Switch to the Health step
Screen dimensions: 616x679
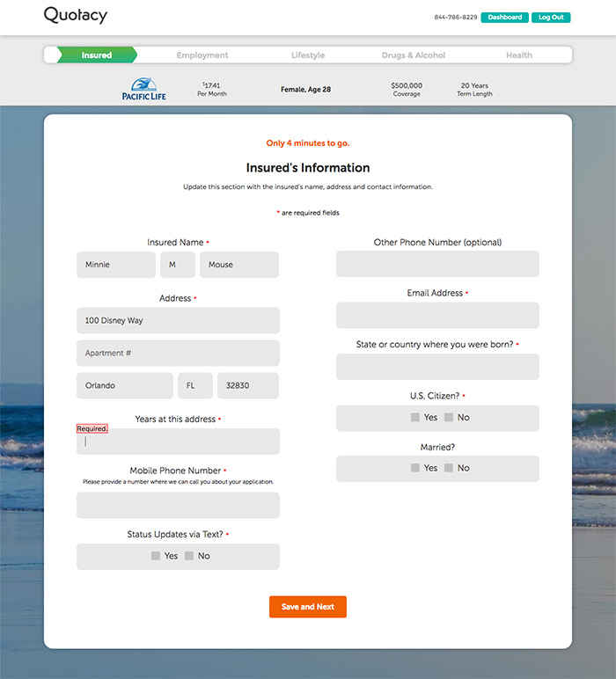coord(519,55)
